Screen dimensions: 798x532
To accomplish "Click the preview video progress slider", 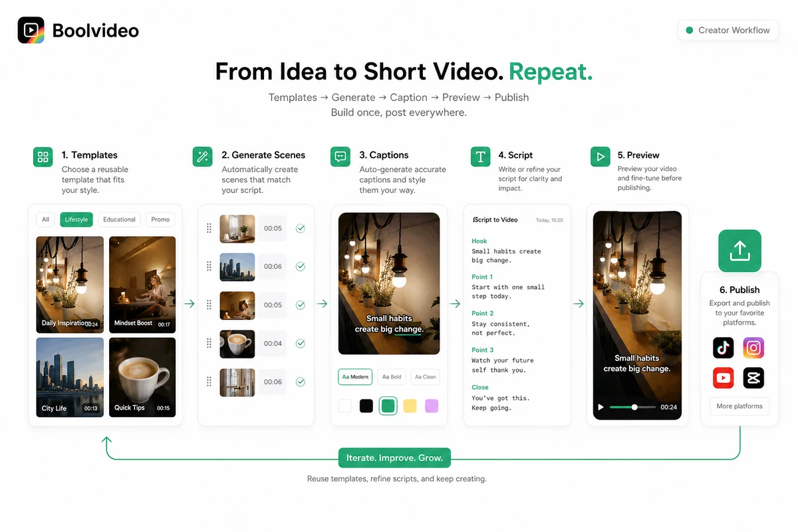I will click(632, 407).
